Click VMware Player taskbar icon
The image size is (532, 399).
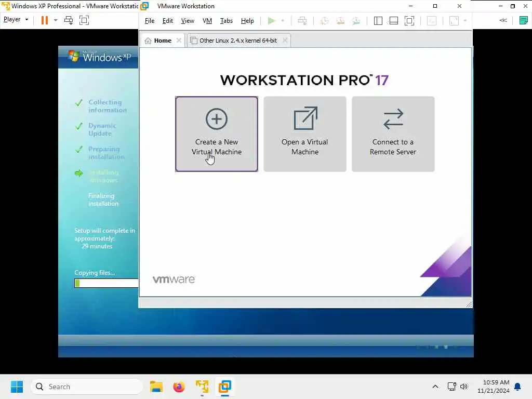coord(202,387)
